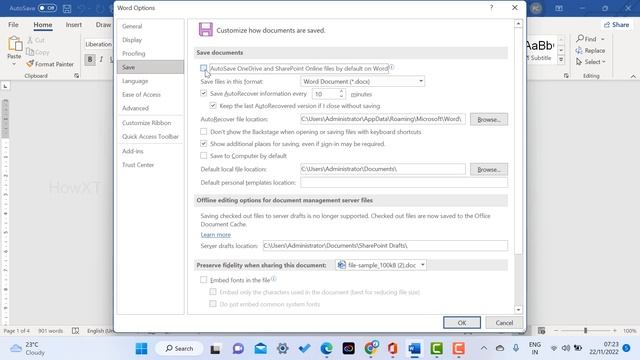Click the Cut scissors icon
The height and width of the screenshot is (360, 640).
(30, 40)
